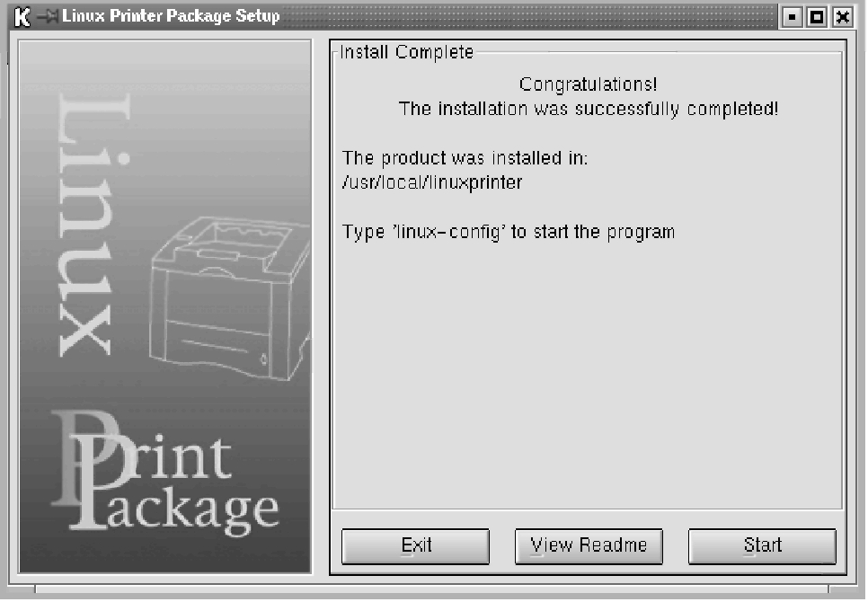Click the Install Complete group label
The image size is (868, 602).
[x=407, y=52]
